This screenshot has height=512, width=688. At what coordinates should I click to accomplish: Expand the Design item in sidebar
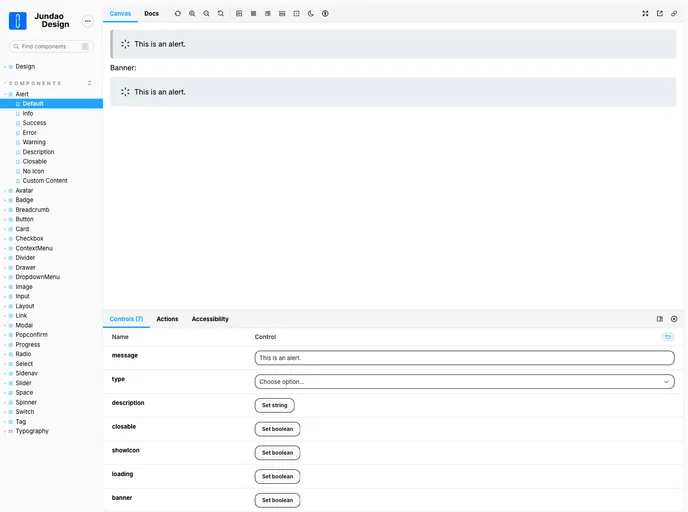coord(25,67)
